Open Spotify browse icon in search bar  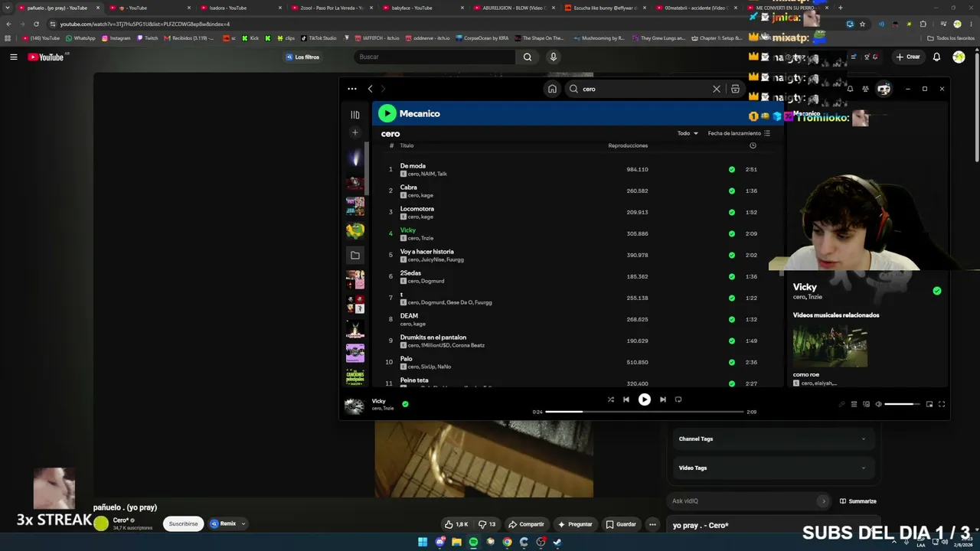click(x=735, y=89)
